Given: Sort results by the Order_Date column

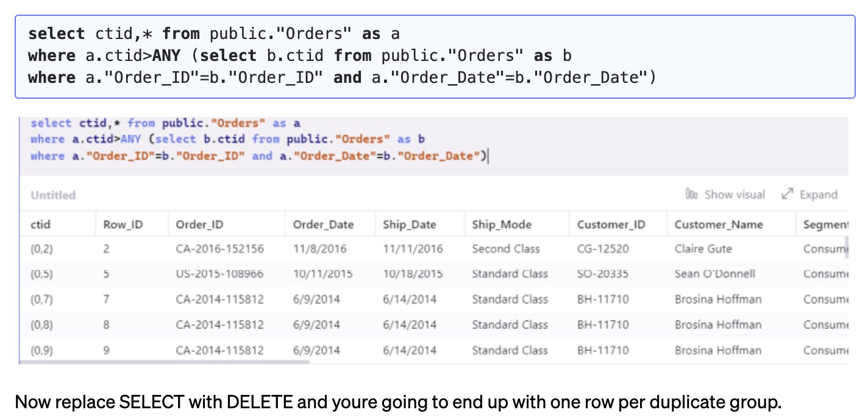Looking at the screenshot, I should (323, 224).
